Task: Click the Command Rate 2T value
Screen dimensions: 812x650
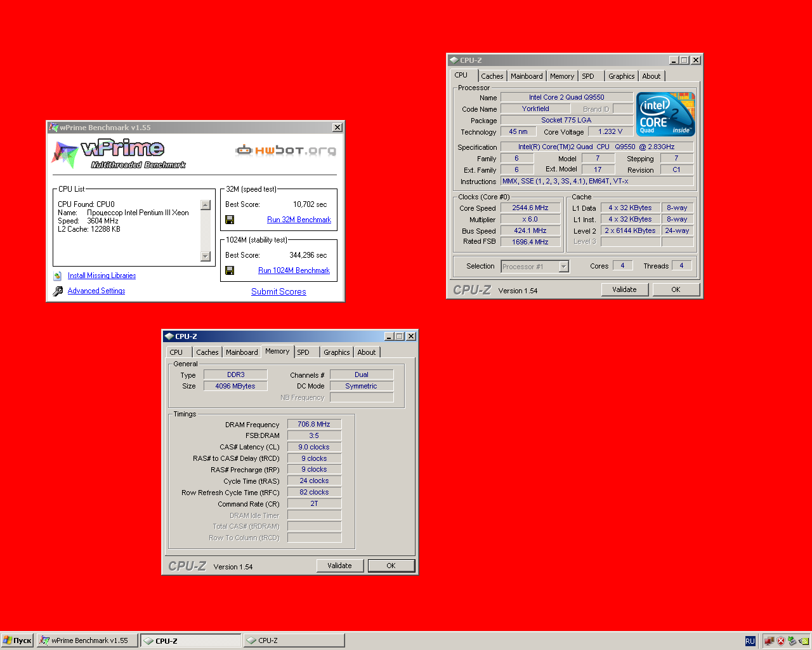Action: point(314,503)
